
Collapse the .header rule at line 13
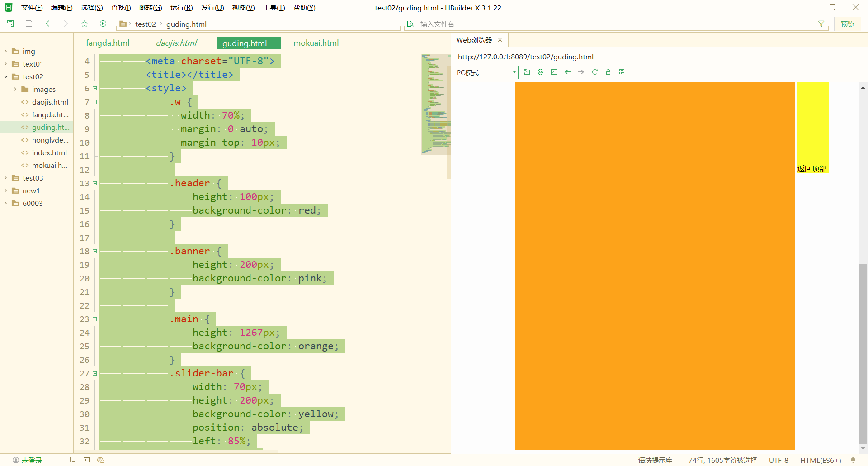coord(94,183)
